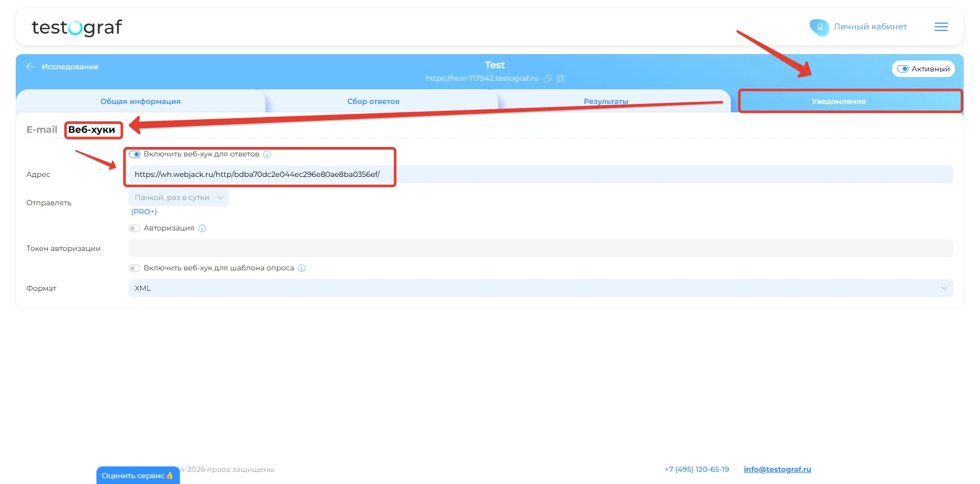The width and height of the screenshot is (980, 484).
Task: Show the QR code icon for survey link
Action: pyautogui.click(x=560, y=79)
